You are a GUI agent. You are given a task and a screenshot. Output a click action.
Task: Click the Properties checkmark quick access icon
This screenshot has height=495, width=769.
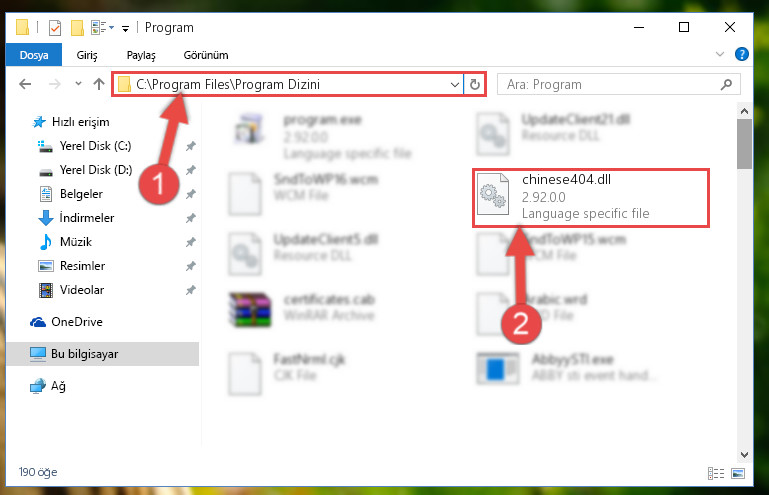(55, 28)
